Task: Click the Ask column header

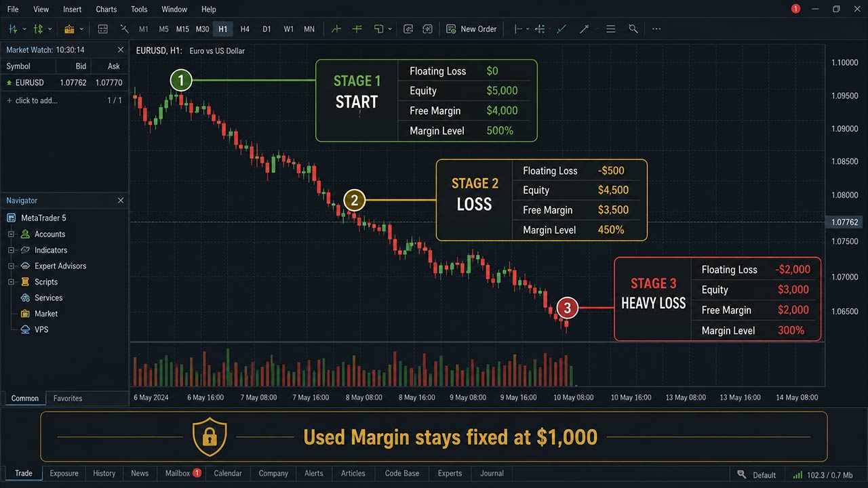Action: pos(114,66)
